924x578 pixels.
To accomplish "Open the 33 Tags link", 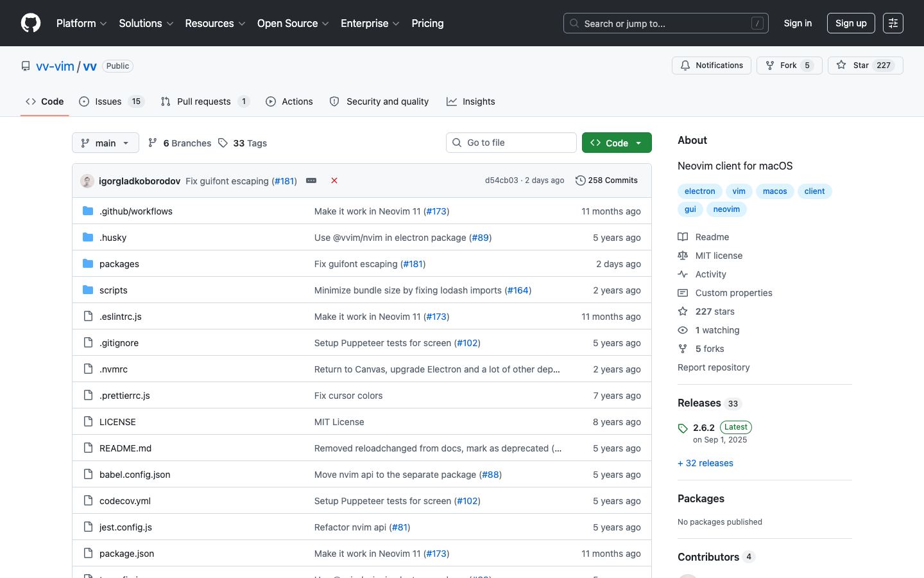I will pyautogui.click(x=243, y=143).
